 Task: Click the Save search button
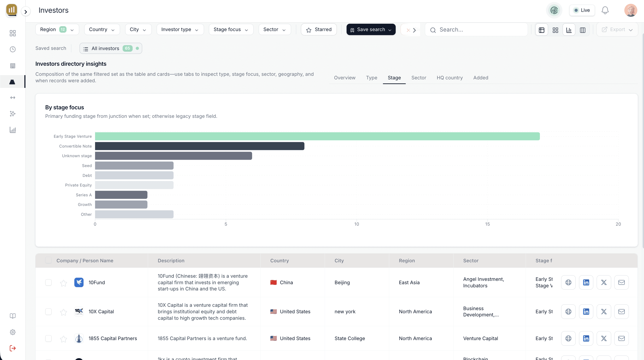point(371,30)
